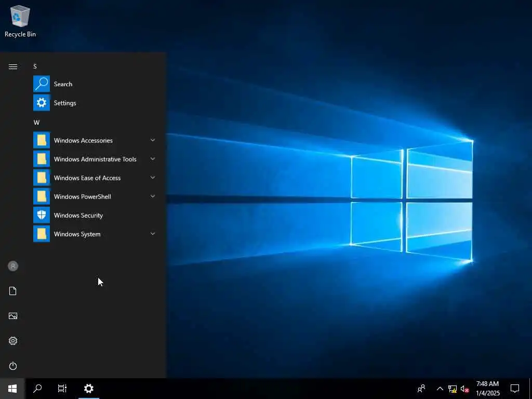
Task: Click the Start button on taskbar
Action: pyautogui.click(x=12, y=389)
